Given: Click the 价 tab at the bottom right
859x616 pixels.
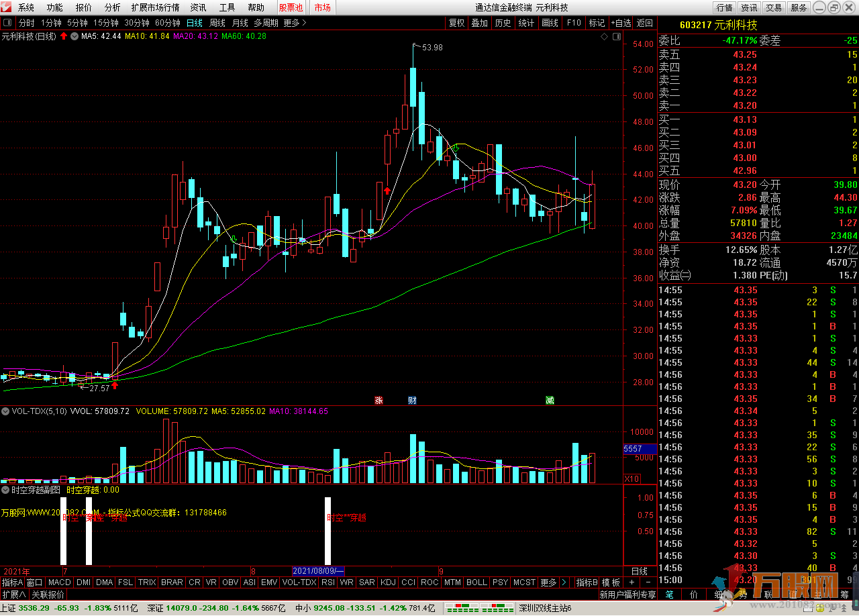Looking at the screenshot, I should (x=694, y=595).
